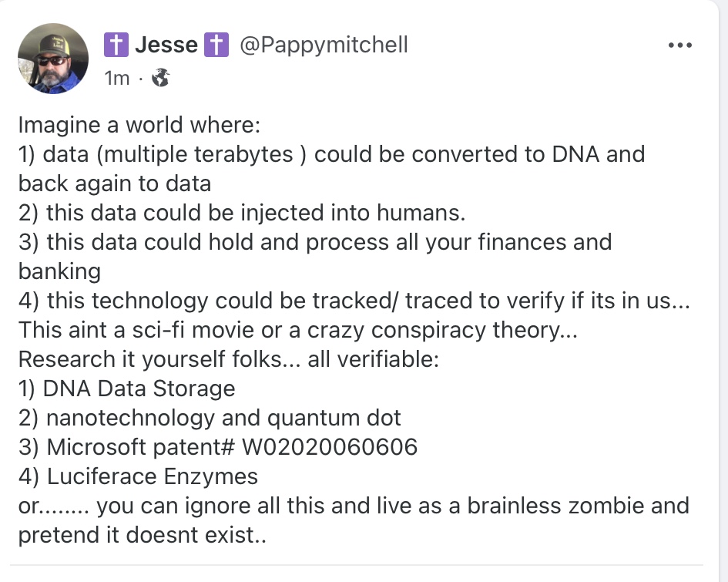Click the text about multiple terabytes converted to DNA

click(331, 154)
